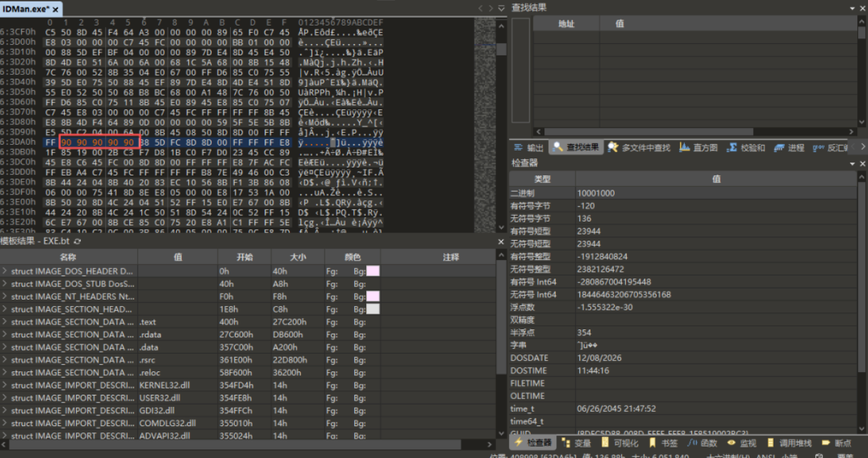The height and width of the screenshot is (458, 868).
Task: Select the 多文件中查找 find-in-files tab
Action: (x=638, y=148)
